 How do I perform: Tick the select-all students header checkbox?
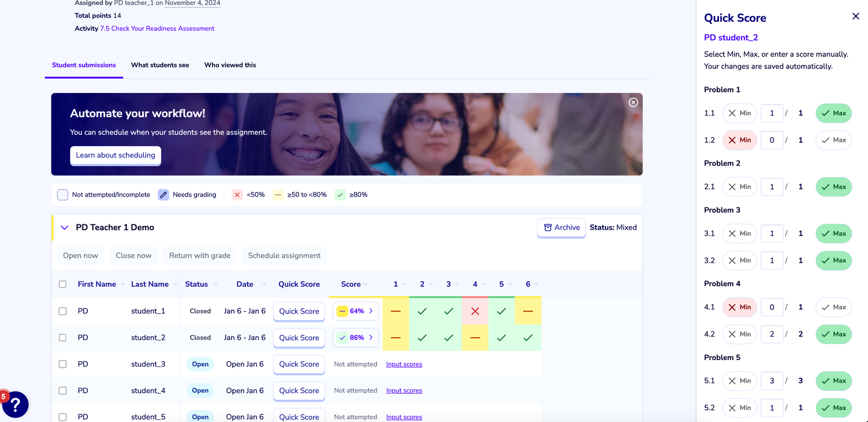(62, 284)
